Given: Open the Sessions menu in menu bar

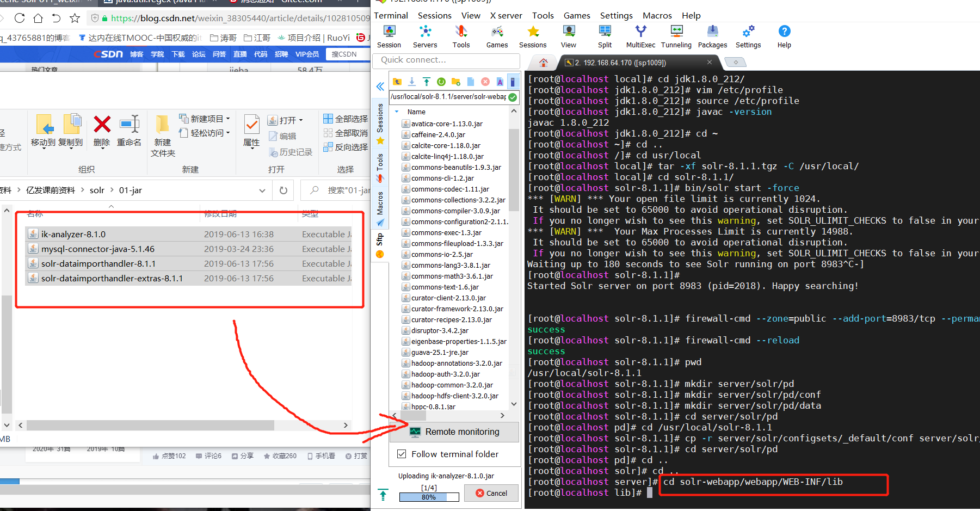Looking at the screenshot, I should (x=434, y=15).
